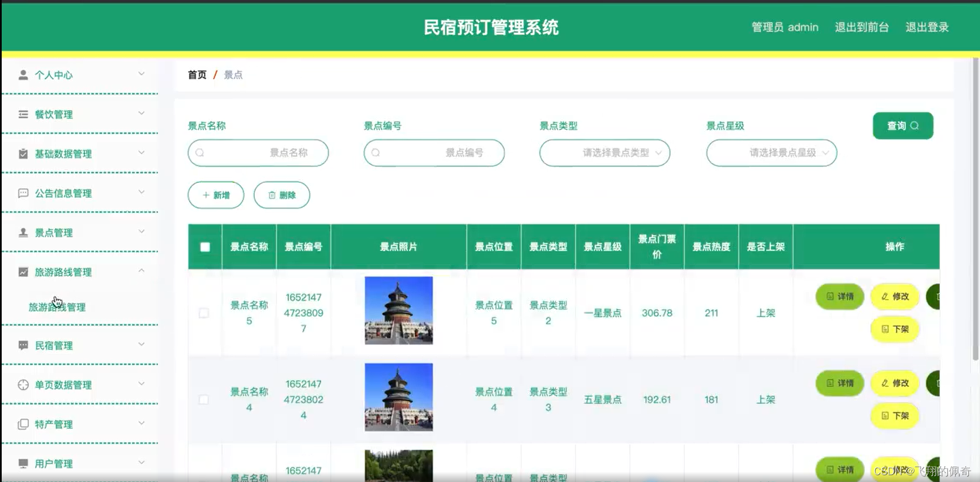This screenshot has height=482, width=980.
Task: Click the 管理员 admin label in header
Action: [785, 27]
